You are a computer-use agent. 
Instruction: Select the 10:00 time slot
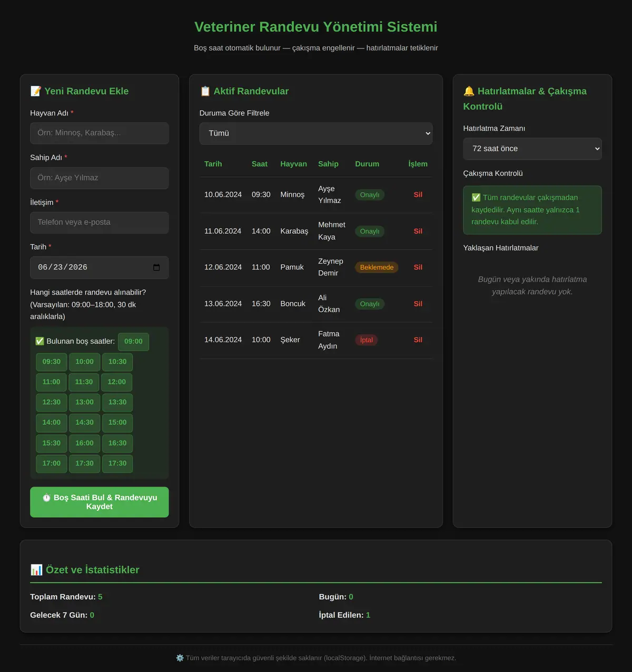point(84,362)
